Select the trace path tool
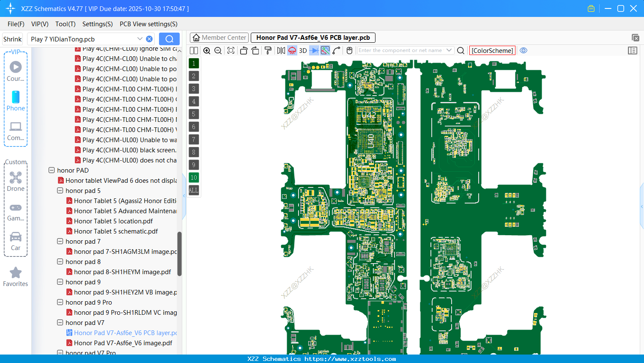 [337, 50]
